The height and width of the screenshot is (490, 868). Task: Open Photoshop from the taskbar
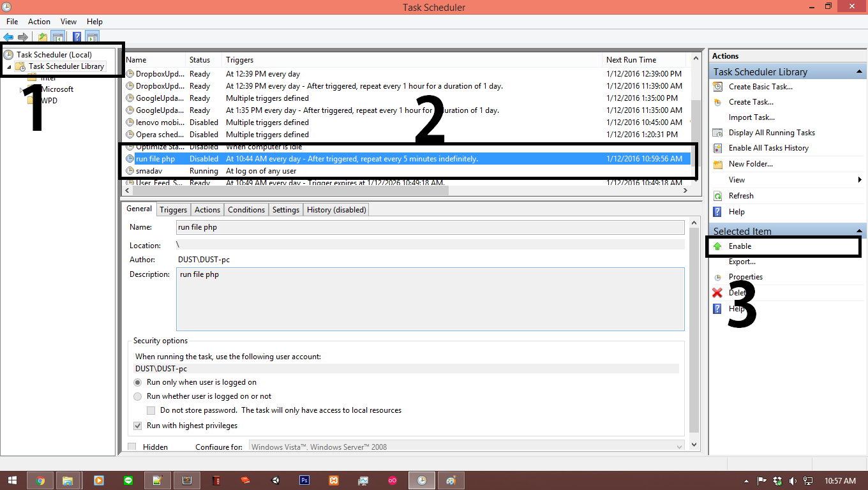304,480
